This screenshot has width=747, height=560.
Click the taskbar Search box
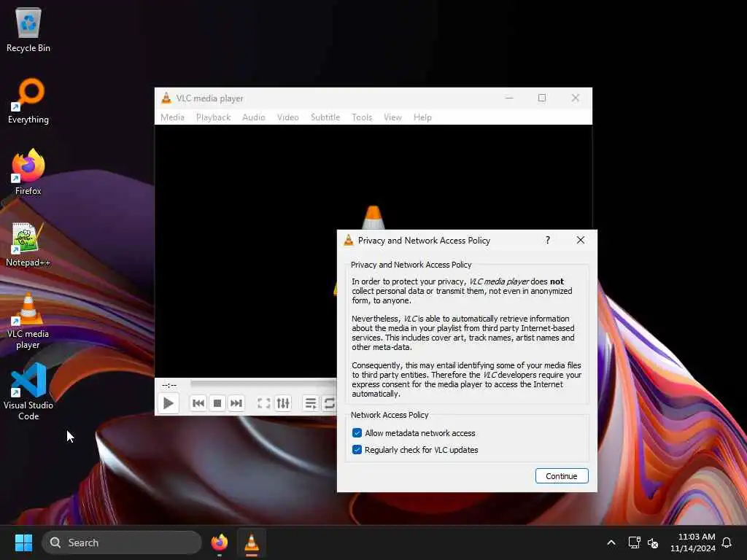click(122, 542)
